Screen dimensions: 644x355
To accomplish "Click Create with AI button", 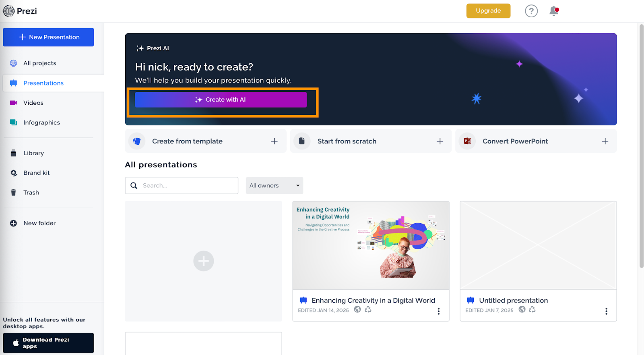I will coord(221,100).
